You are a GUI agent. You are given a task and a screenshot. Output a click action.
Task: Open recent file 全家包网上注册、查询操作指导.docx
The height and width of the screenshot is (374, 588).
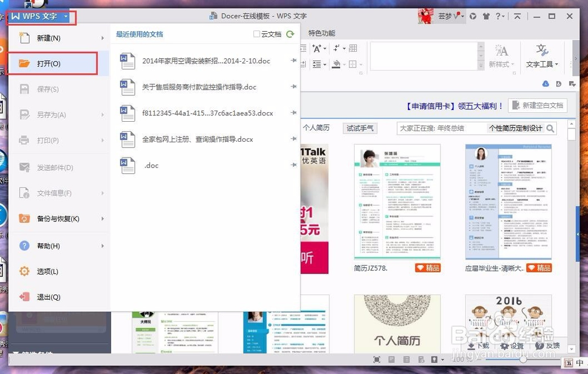[x=205, y=139]
